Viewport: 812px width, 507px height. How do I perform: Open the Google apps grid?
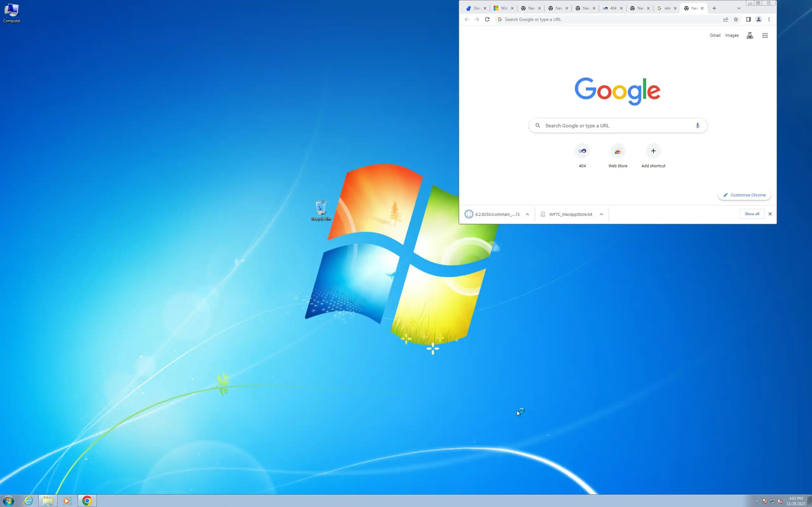tap(765, 35)
